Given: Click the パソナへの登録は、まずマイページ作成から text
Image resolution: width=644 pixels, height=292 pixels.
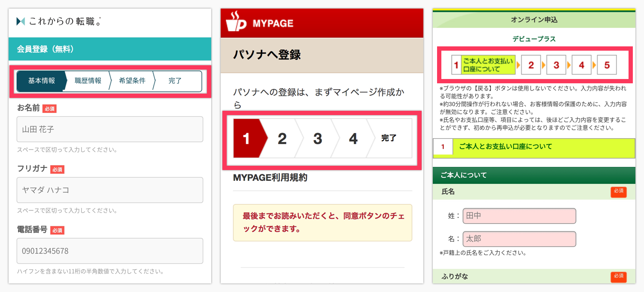Looking at the screenshot, I should click(319, 98).
